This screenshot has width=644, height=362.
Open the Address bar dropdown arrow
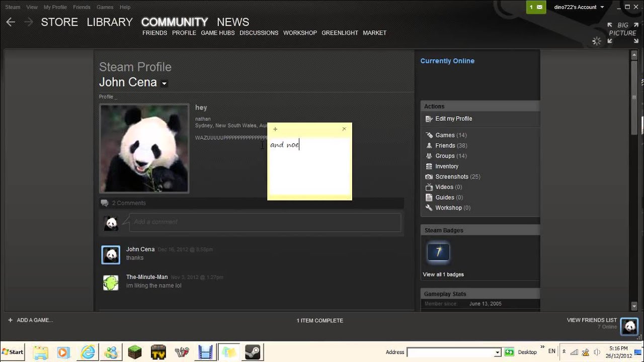497,352
